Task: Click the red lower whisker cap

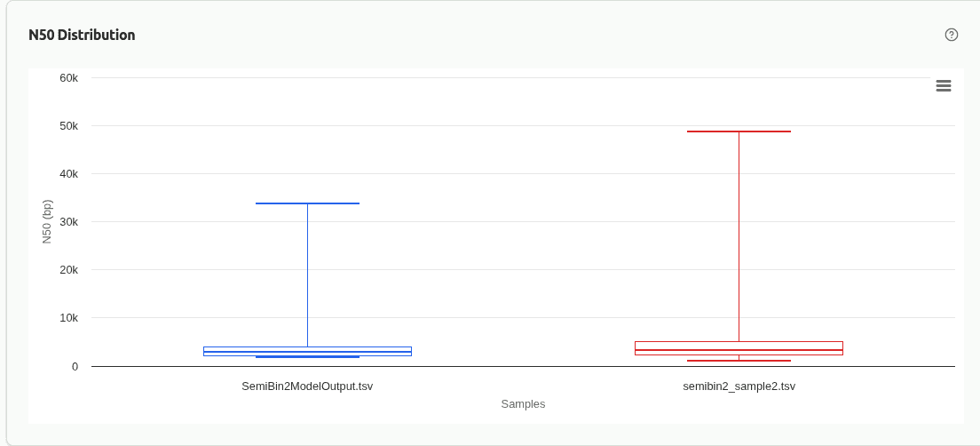Action: [x=739, y=361]
